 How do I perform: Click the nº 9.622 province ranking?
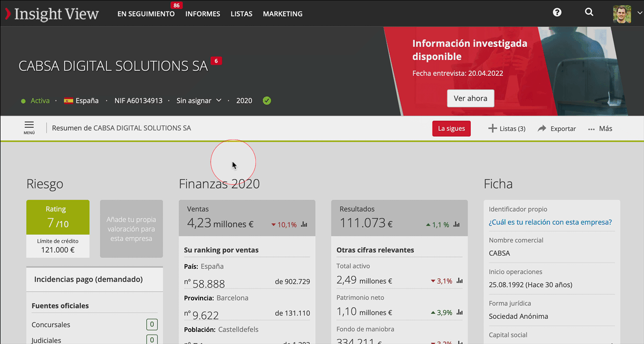[x=202, y=315]
